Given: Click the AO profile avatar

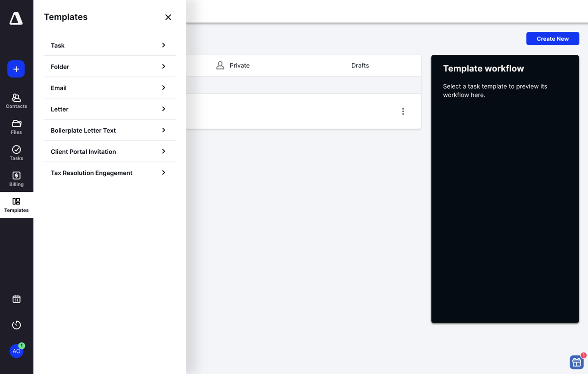Looking at the screenshot, I should point(16,351).
